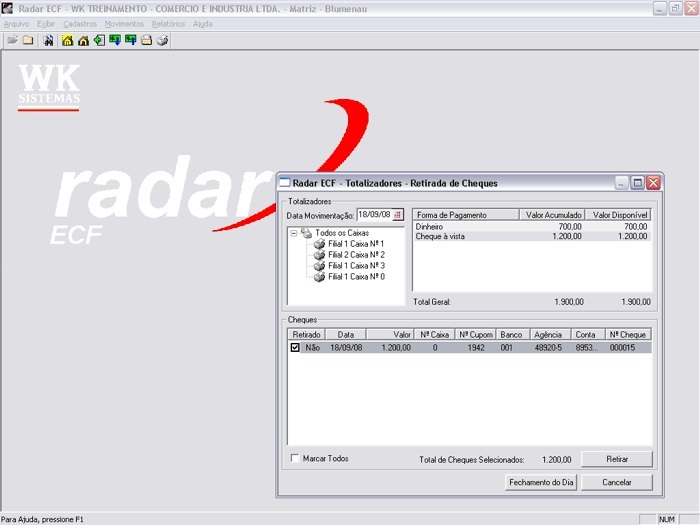Click the yellow-highlighted house toolbar icon
The width and height of the screenshot is (700, 525).
pos(67,41)
